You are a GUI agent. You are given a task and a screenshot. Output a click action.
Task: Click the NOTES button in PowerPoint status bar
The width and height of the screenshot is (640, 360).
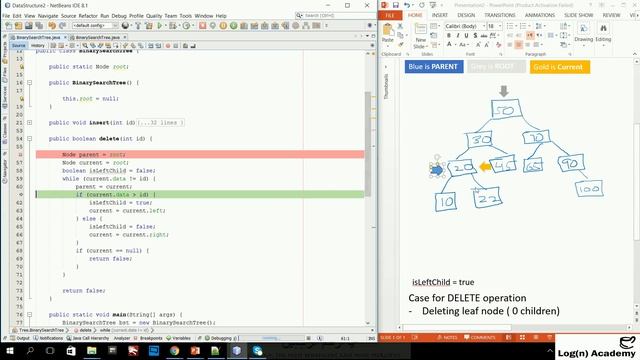coord(447,338)
